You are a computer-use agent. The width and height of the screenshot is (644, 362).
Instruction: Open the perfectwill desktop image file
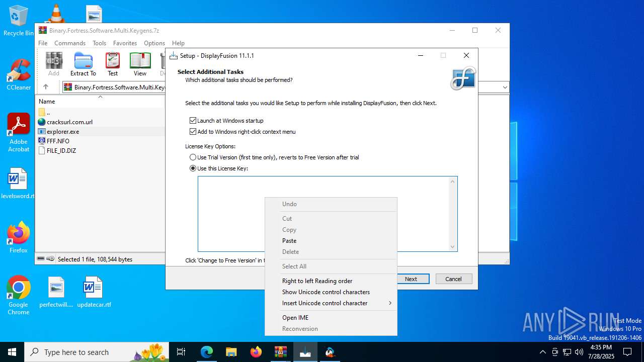click(56, 292)
